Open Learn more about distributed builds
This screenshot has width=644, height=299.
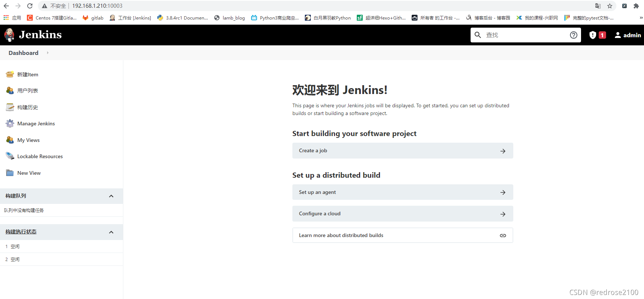tap(402, 235)
